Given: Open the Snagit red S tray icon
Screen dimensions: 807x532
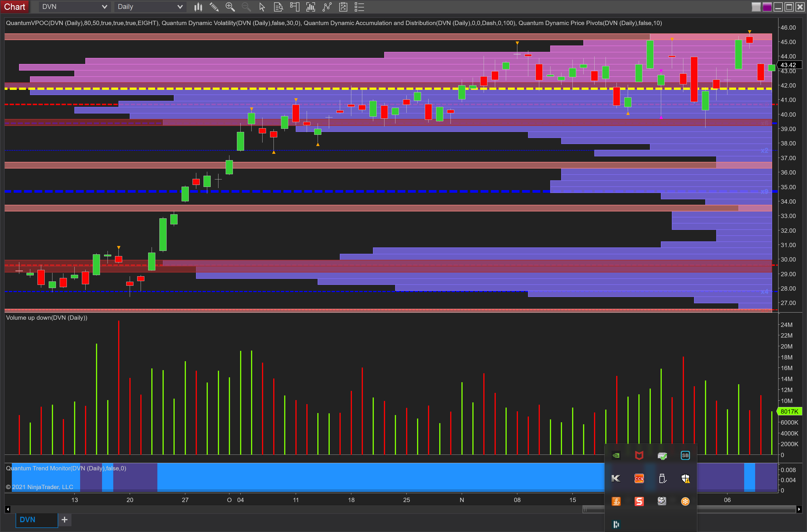Looking at the screenshot, I should (x=639, y=501).
